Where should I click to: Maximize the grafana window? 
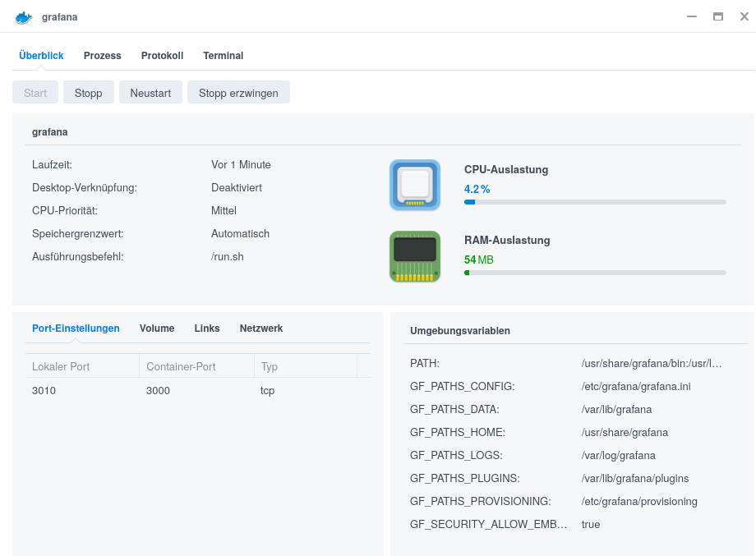point(718,16)
